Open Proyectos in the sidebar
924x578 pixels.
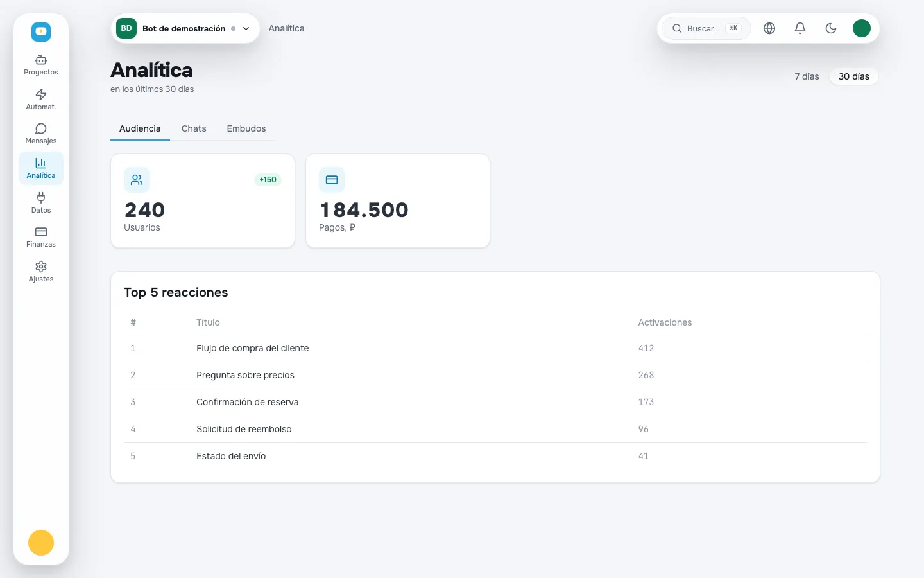pos(41,65)
